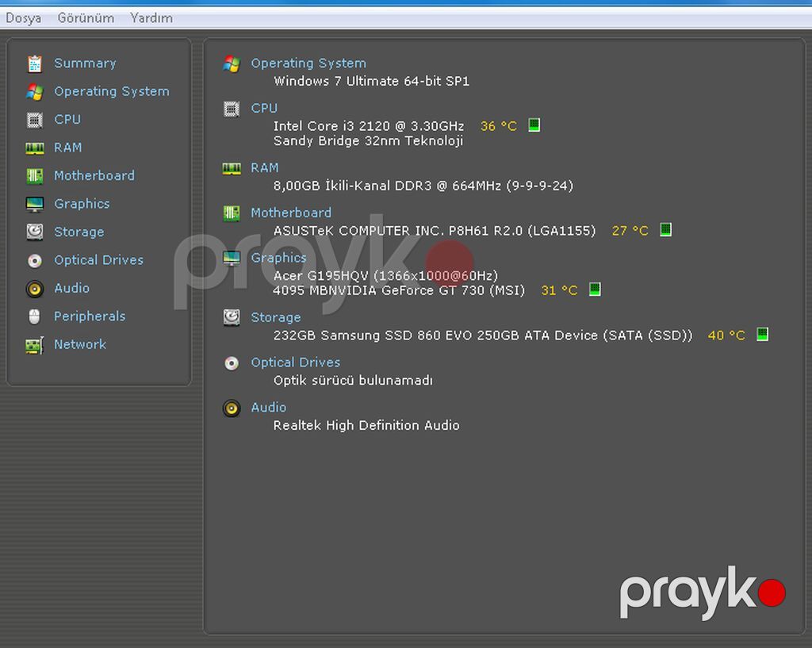Click CPU chip icon in summary panel
Viewport: 812px width, 648px height.
pos(232,109)
